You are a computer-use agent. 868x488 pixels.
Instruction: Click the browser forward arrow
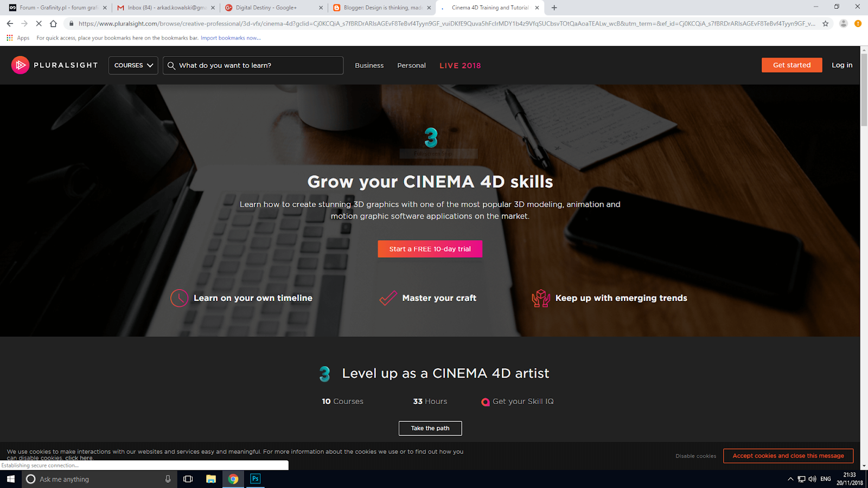pyautogui.click(x=24, y=23)
